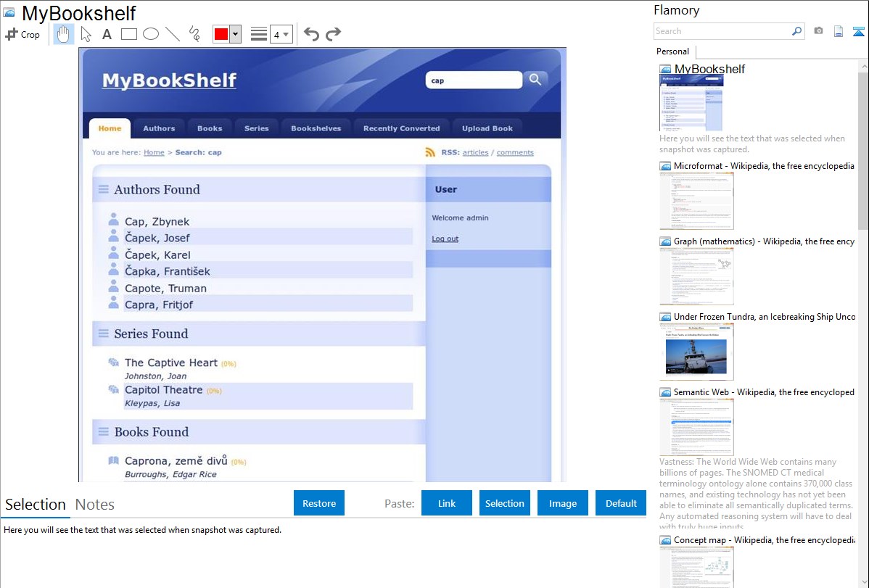This screenshot has height=588, width=869.
Task: Open the MyBookshelf snapshot thumbnail
Action: 691,103
